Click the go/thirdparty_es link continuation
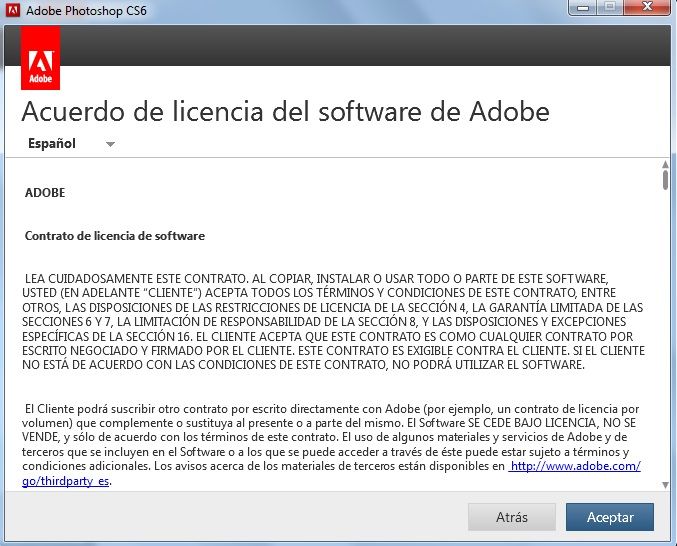Viewport: 677px width, 546px height. click(65, 481)
